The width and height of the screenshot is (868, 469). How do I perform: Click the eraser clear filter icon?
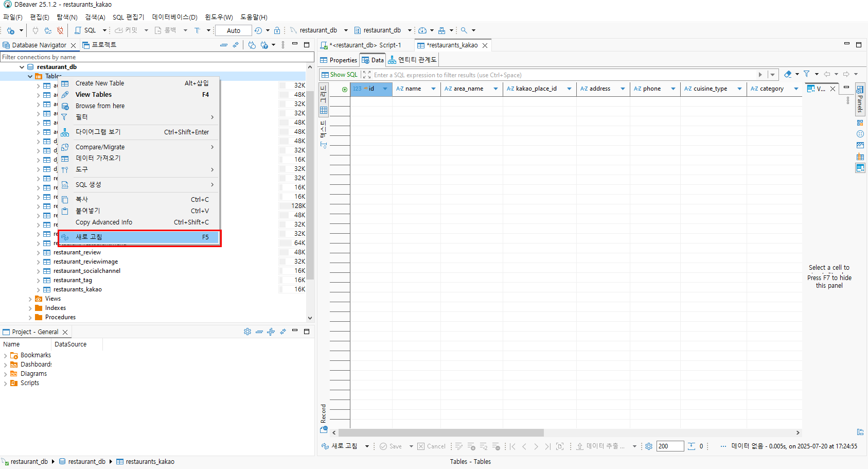788,74
